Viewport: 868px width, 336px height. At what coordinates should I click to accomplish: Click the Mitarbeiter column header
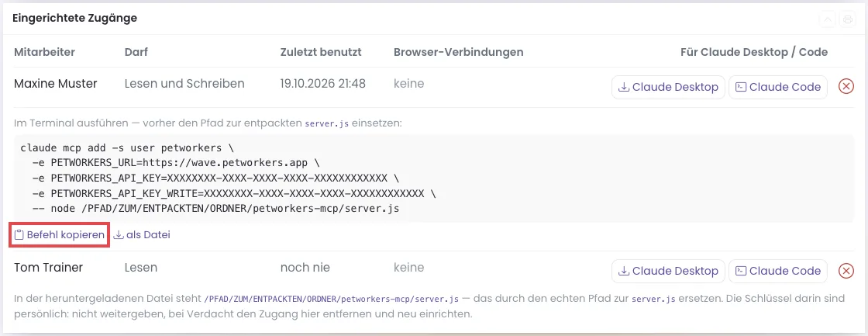click(44, 52)
